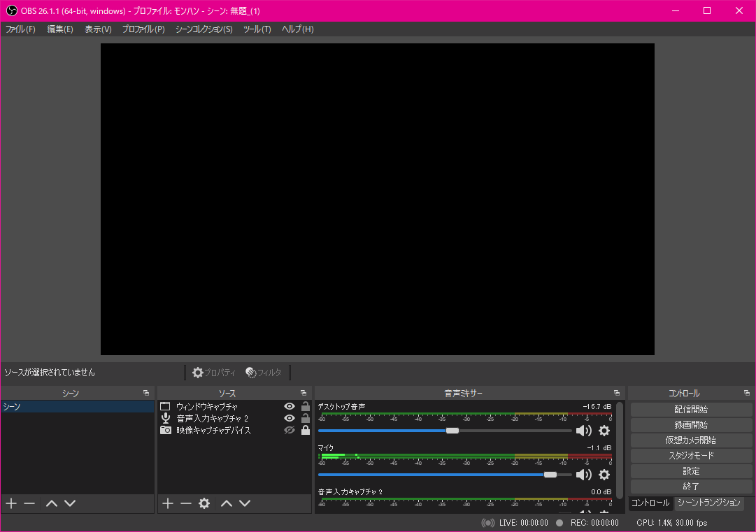Open the 表示(V) menu
The height and width of the screenshot is (532, 756).
click(98, 29)
